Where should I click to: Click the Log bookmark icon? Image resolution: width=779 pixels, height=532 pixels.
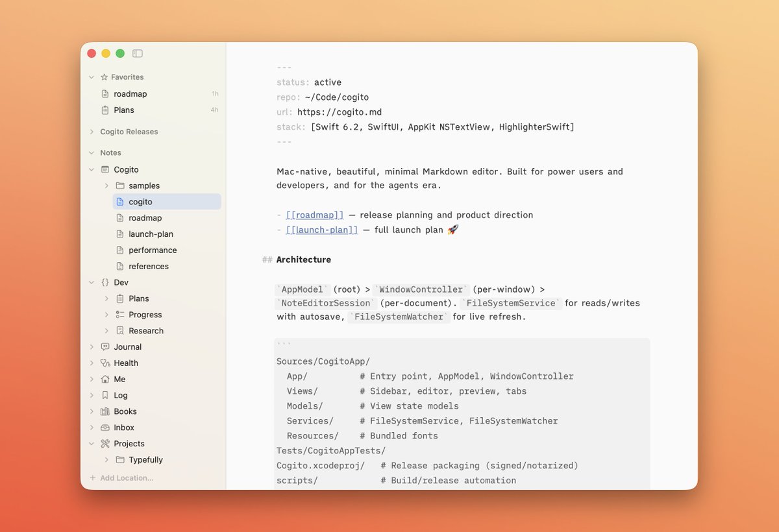click(105, 395)
